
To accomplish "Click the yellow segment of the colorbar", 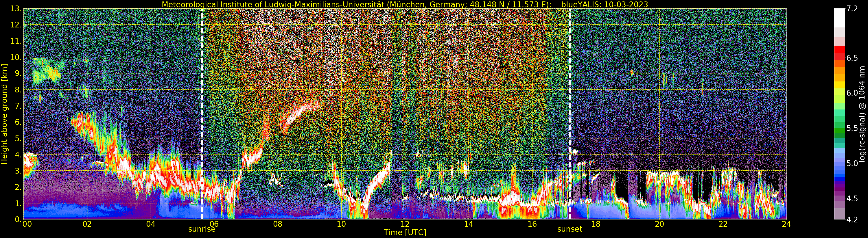I will point(839,85).
